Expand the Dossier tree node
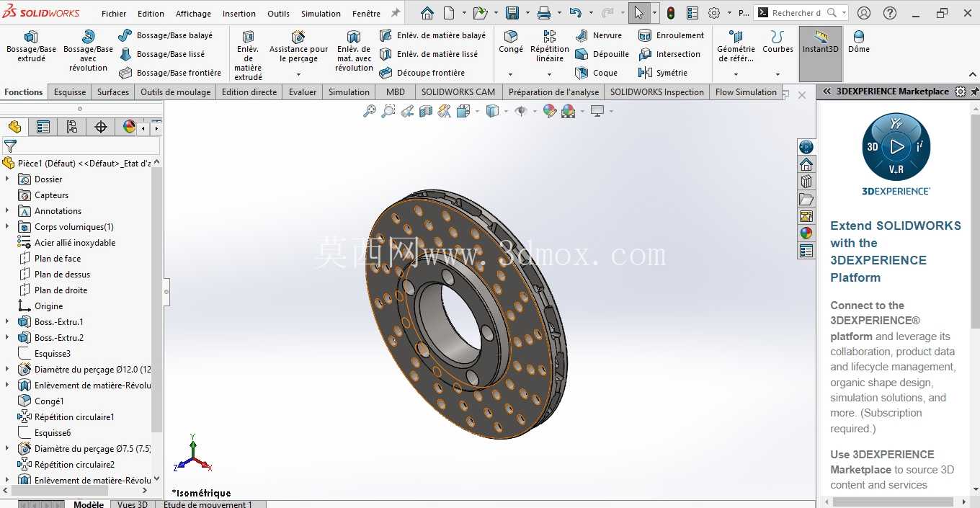980x508 pixels. [7, 179]
